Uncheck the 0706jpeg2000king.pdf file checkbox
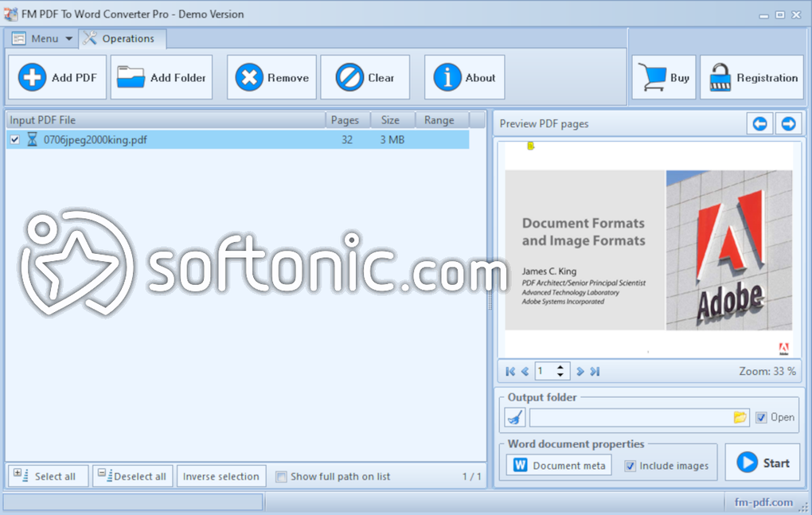 point(15,140)
